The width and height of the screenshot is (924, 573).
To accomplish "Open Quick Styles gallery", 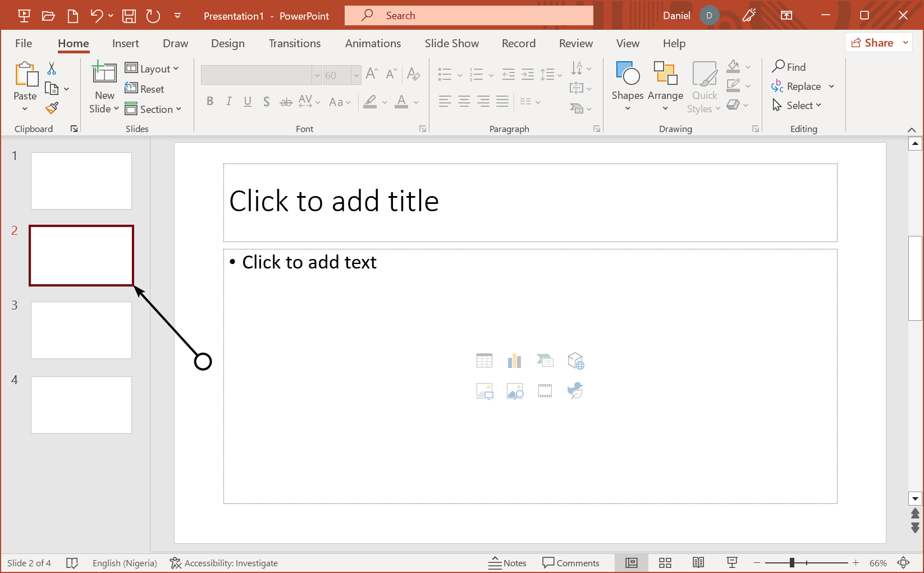I will pos(704,87).
